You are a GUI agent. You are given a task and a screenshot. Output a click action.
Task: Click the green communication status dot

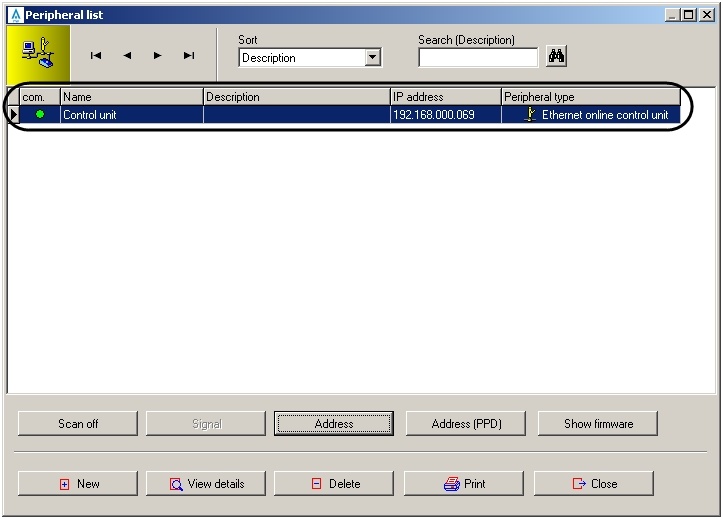pos(40,115)
